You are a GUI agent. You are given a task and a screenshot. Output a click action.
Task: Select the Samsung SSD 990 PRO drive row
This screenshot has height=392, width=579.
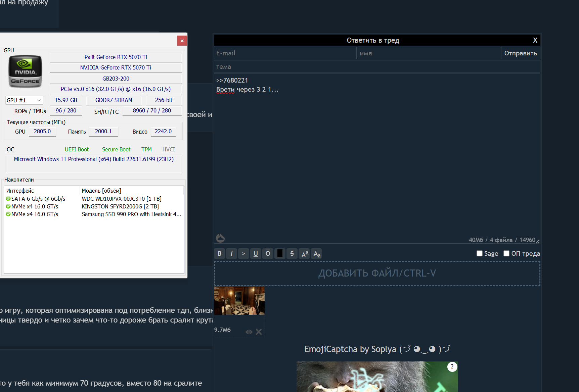(94, 214)
